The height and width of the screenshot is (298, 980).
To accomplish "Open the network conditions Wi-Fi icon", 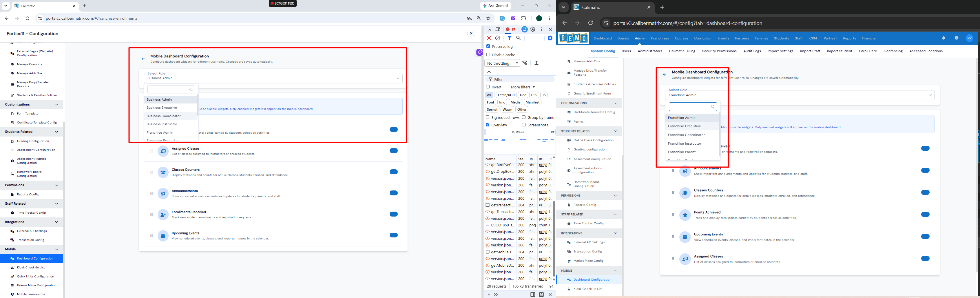I will point(525,63).
